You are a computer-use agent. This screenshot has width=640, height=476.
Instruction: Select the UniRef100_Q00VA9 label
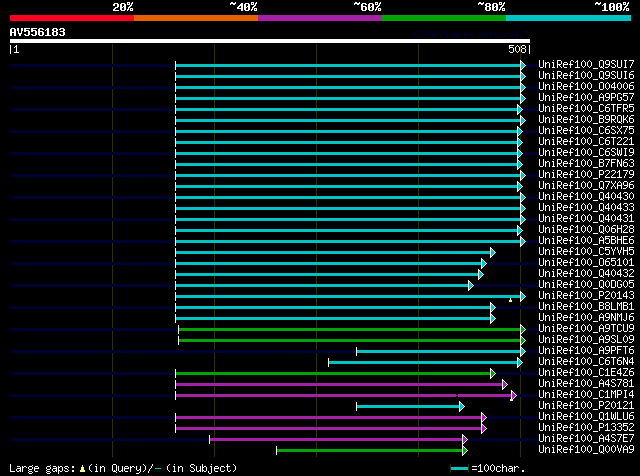tap(586, 450)
